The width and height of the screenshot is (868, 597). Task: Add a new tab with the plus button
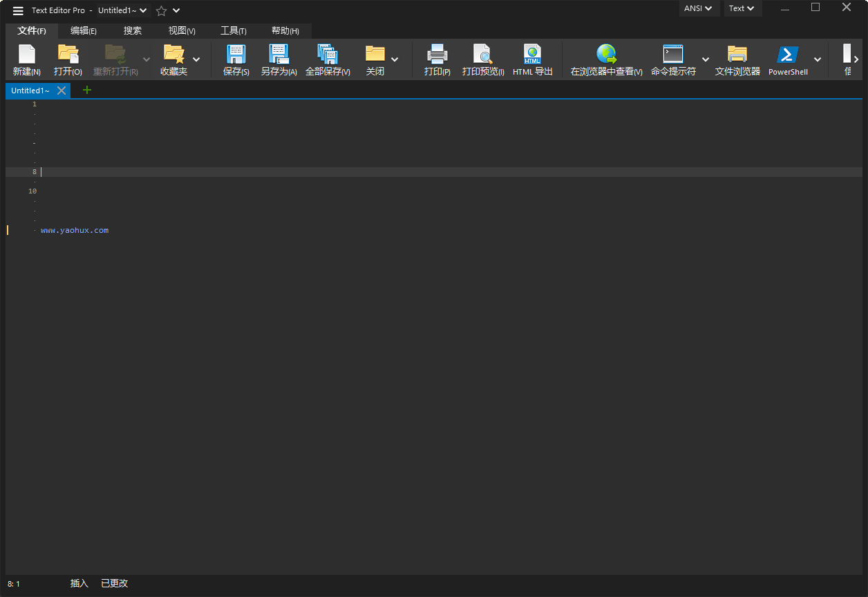tap(86, 90)
